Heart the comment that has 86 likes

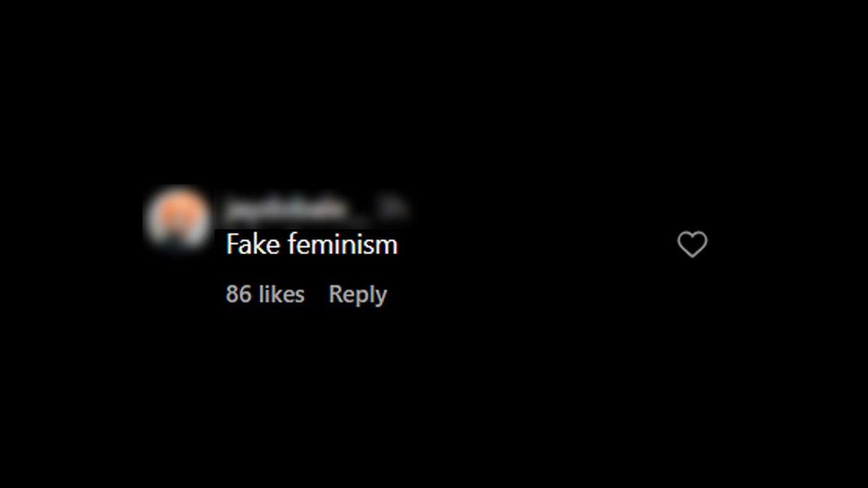692,245
